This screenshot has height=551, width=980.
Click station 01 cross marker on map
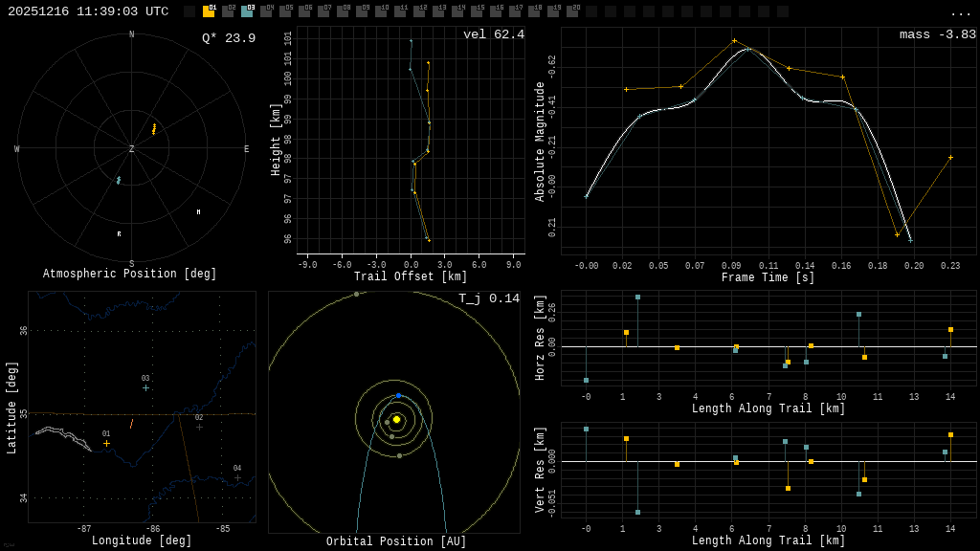[106, 443]
